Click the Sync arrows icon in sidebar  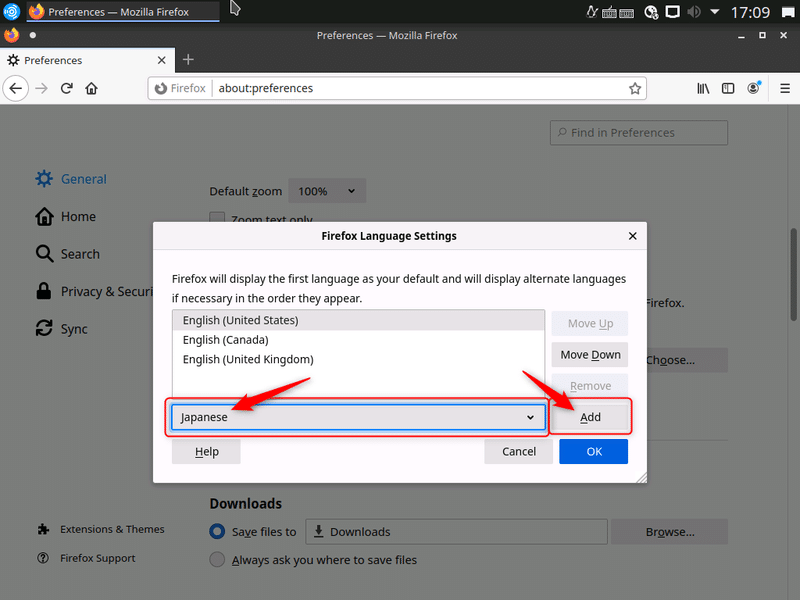pos(44,328)
